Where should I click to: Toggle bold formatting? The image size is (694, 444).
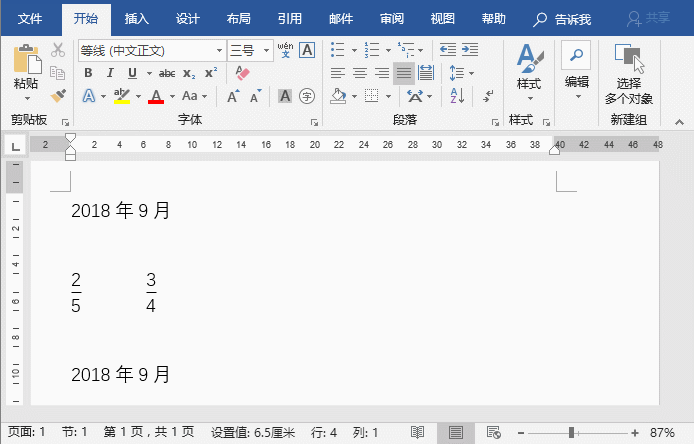pos(88,73)
